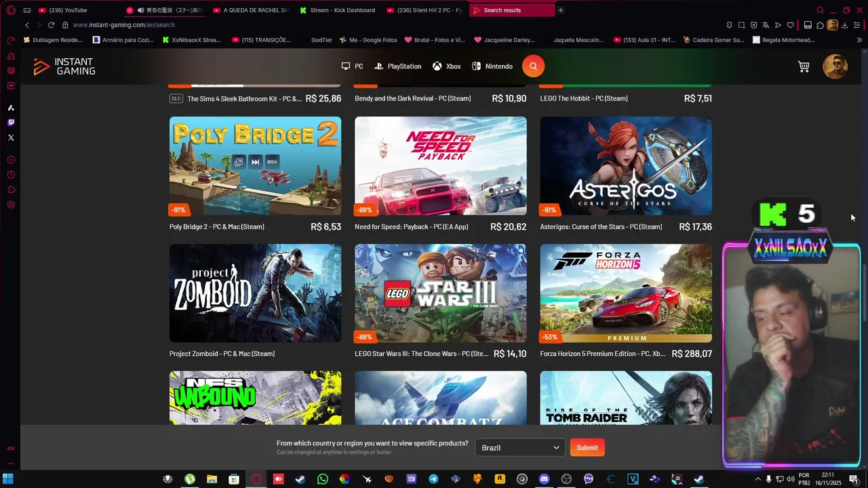868x488 pixels.
Task: Open the browser downloads icon
Action: click(x=844, y=25)
